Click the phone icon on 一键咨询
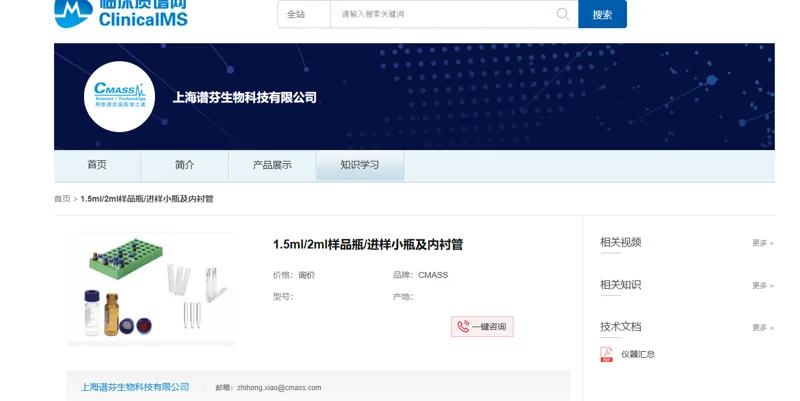 [463, 327]
